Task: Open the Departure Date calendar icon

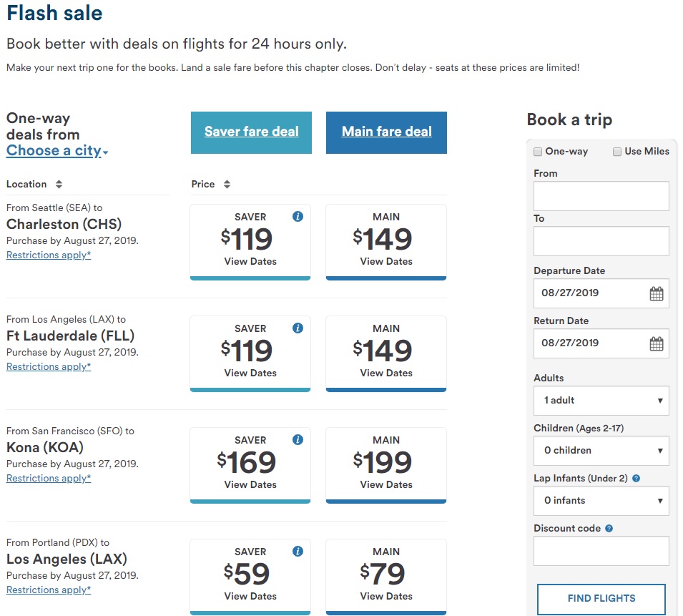Action: pos(656,293)
